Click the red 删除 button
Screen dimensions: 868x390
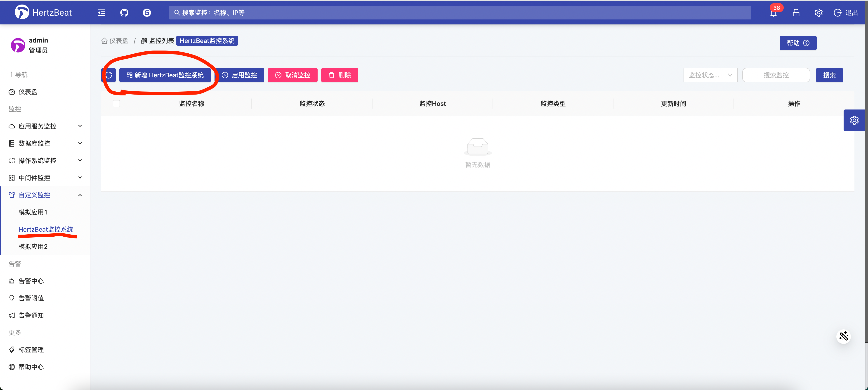[339, 75]
